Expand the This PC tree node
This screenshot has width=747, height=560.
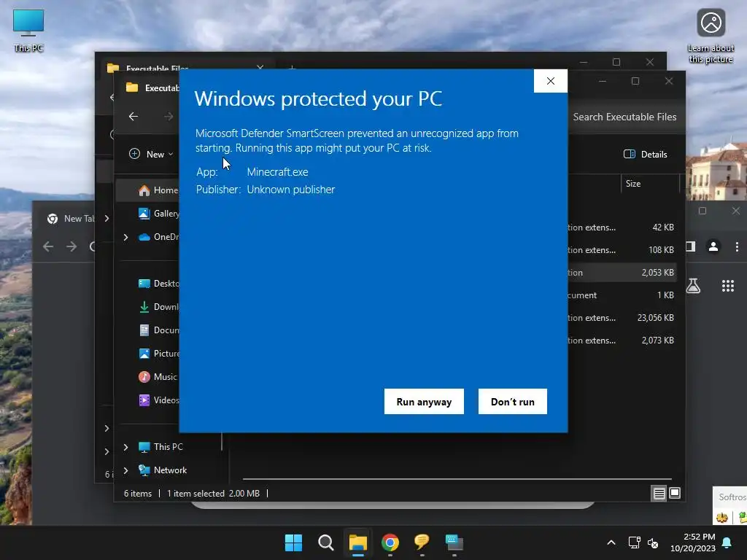pos(125,447)
